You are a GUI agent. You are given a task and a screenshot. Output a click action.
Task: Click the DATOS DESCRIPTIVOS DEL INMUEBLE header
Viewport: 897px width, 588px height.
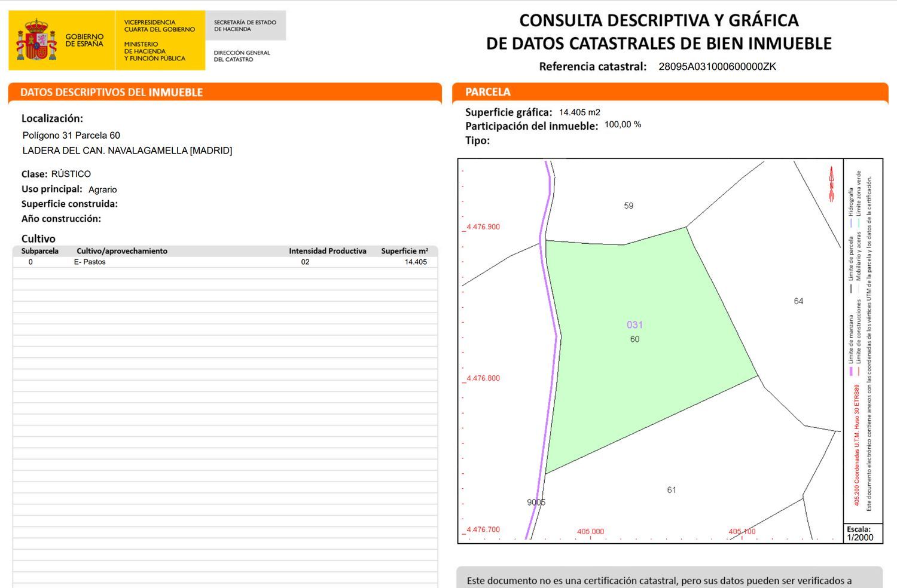pyautogui.click(x=112, y=92)
